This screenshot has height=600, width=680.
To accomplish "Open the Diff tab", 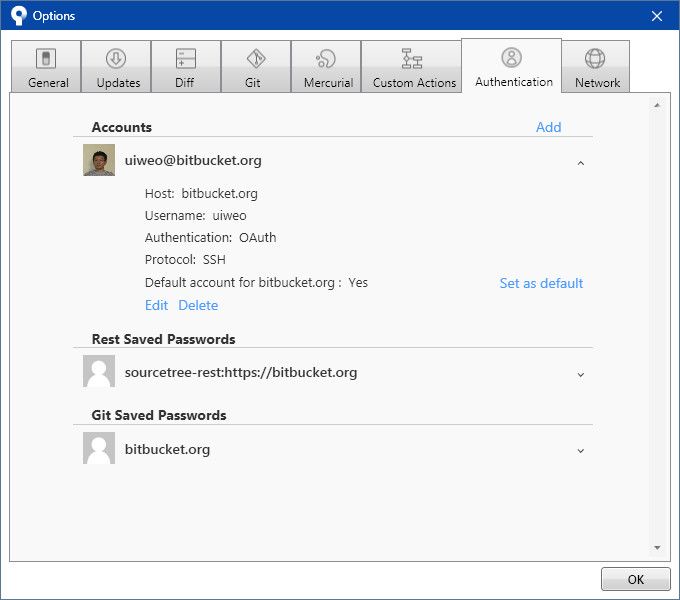I will [x=186, y=66].
